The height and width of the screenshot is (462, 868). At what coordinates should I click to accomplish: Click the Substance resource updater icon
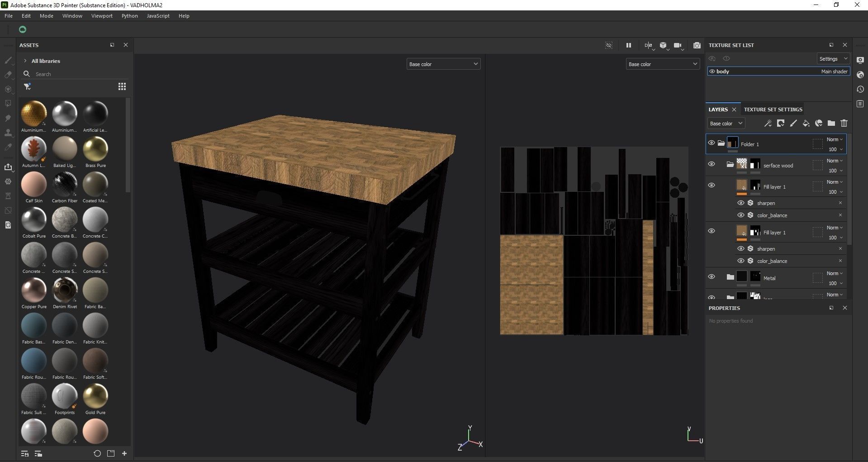8,181
